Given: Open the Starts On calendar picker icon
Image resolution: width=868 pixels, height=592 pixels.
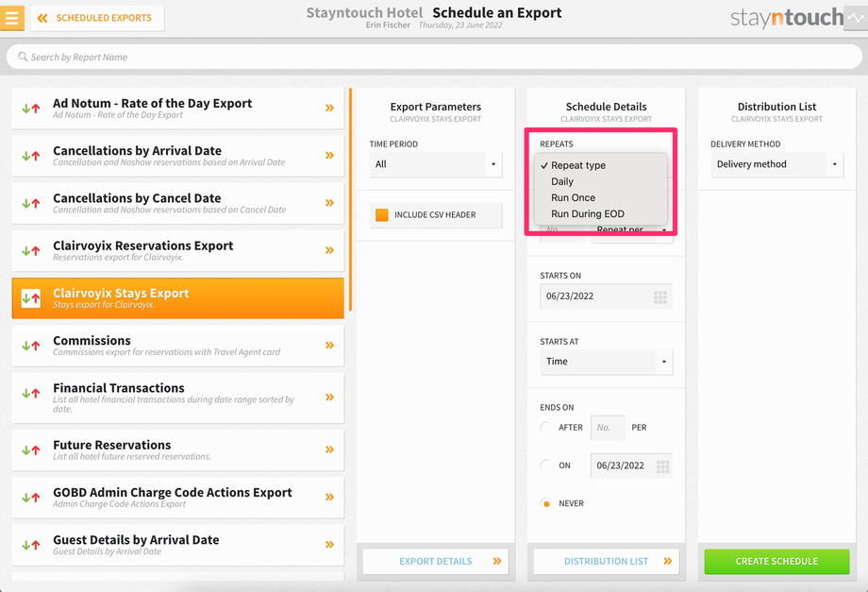Looking at the screenshot, I should pyautogui.click(x=660, y=297).
